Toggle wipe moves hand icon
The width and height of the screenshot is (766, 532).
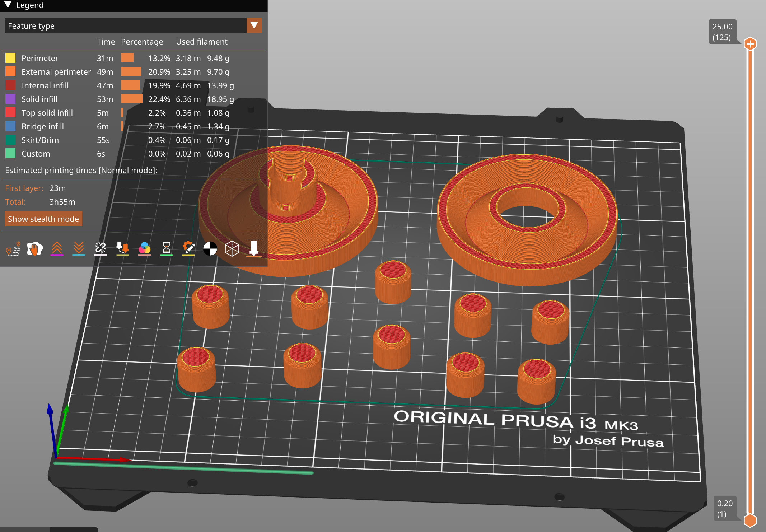[35, 249]
